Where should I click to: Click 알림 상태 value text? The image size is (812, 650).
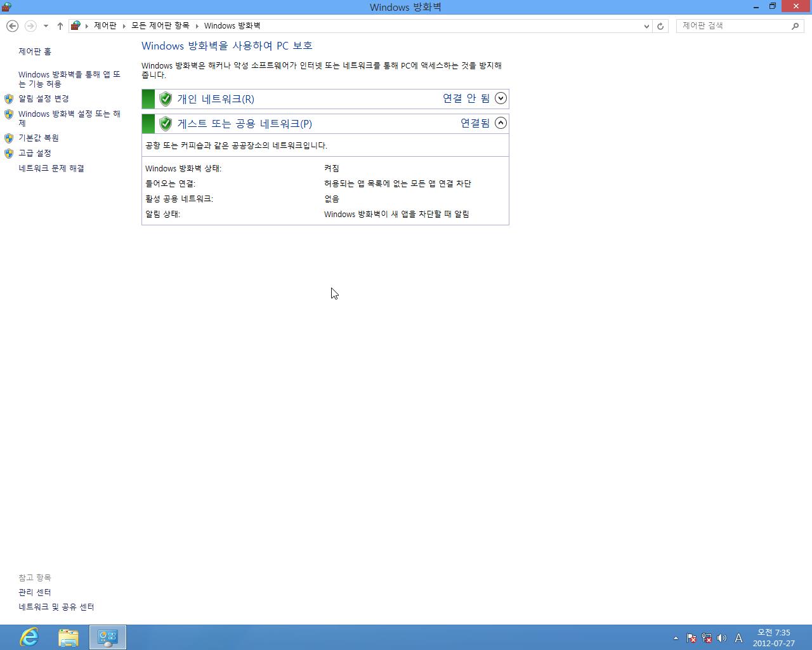pos(396,214)
